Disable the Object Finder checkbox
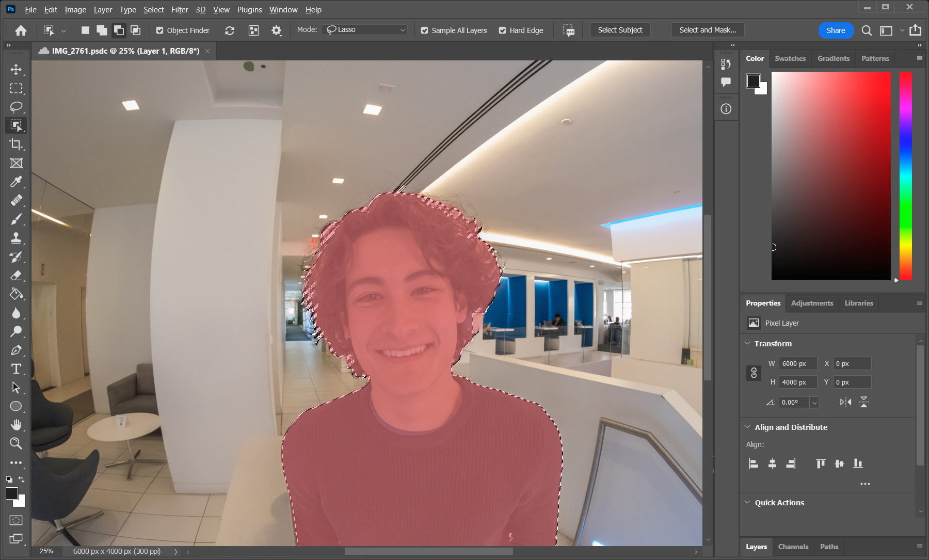929x560 pixels. [159, 30]
